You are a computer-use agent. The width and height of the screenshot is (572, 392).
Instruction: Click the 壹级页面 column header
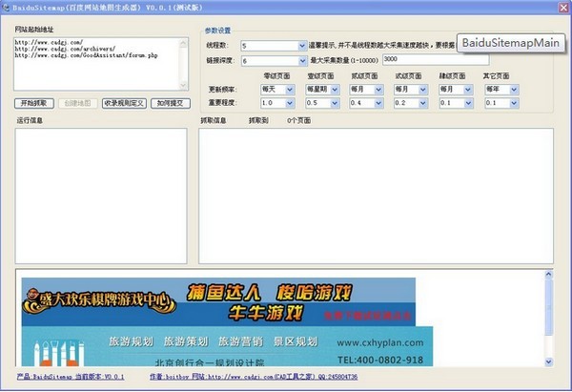320,76
